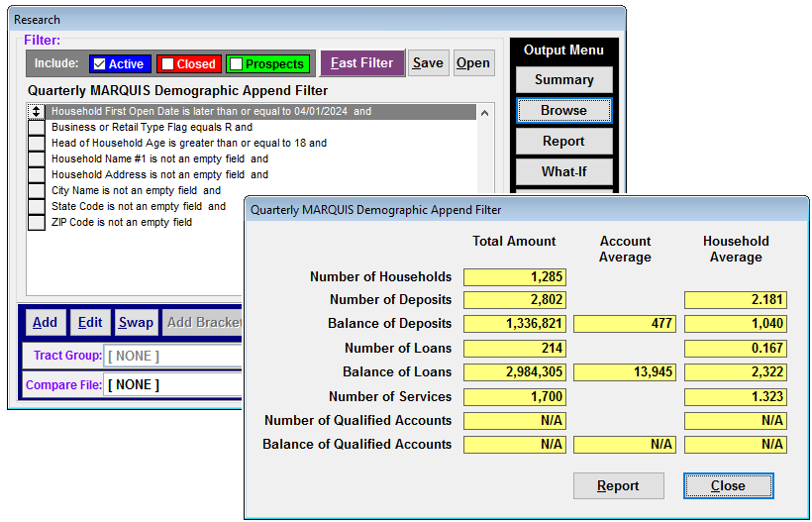
Task: Open the Summary output
Action: pyautogui.click(x=564, y=80)
